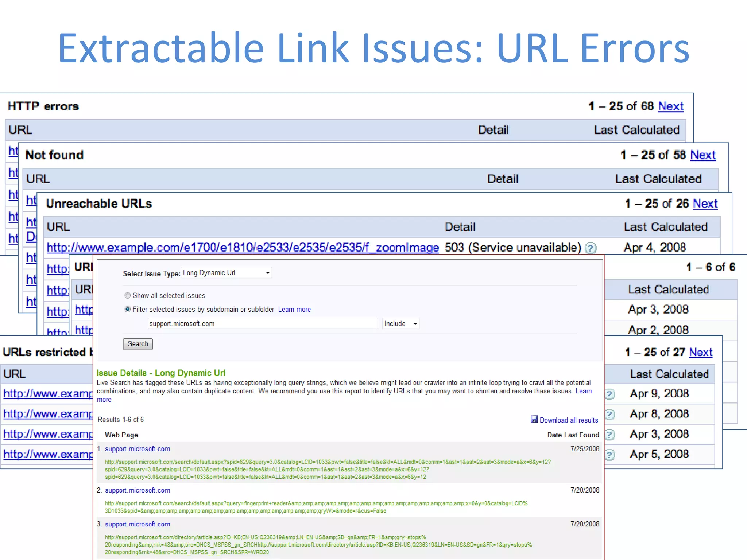Click the Web Page column header
Screen dimensions: 747x560
121,435
